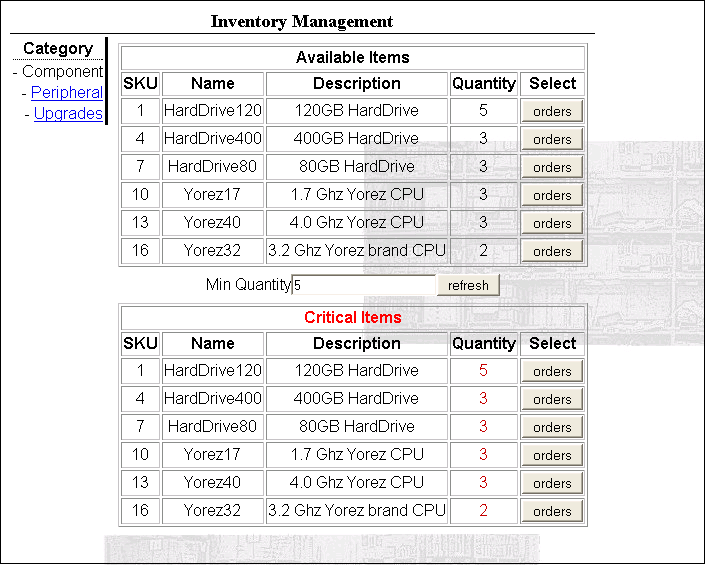Viewport: 705px width, 565px height.
Task: Click SKU 13 in Critical Items
Action: click(140, 483)
